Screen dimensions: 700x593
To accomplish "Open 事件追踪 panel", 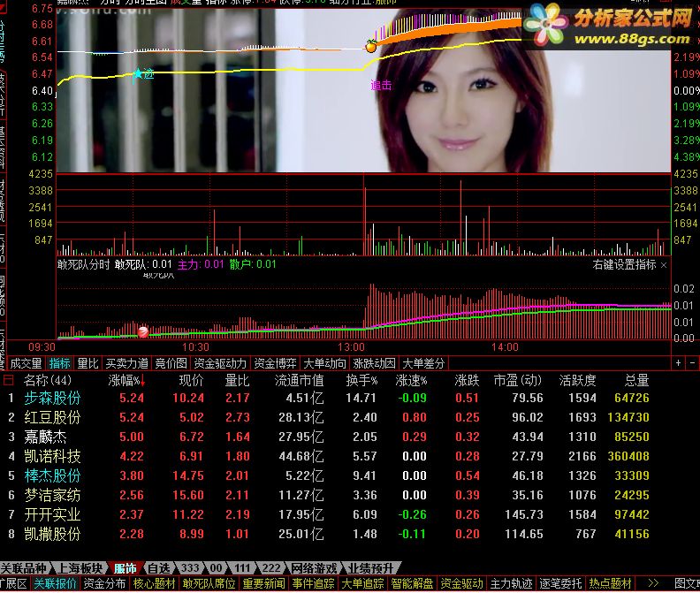I will (314, 583).
